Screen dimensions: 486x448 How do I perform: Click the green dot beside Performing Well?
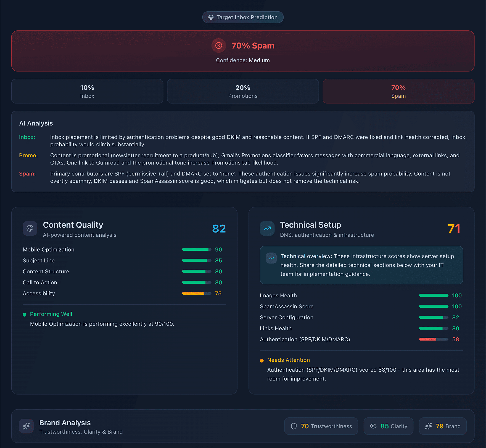(x=25, y=315)
